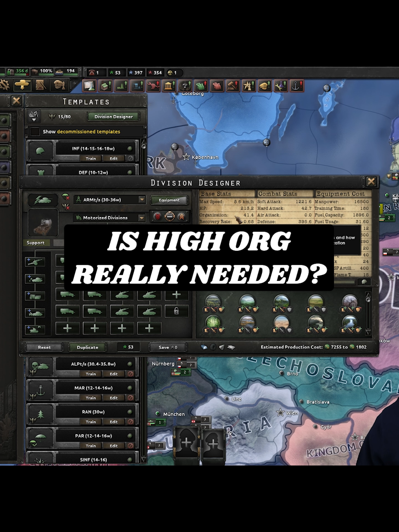
Task: Open the Motorized Divisions dropdown
Action: (x=142, y=218)
